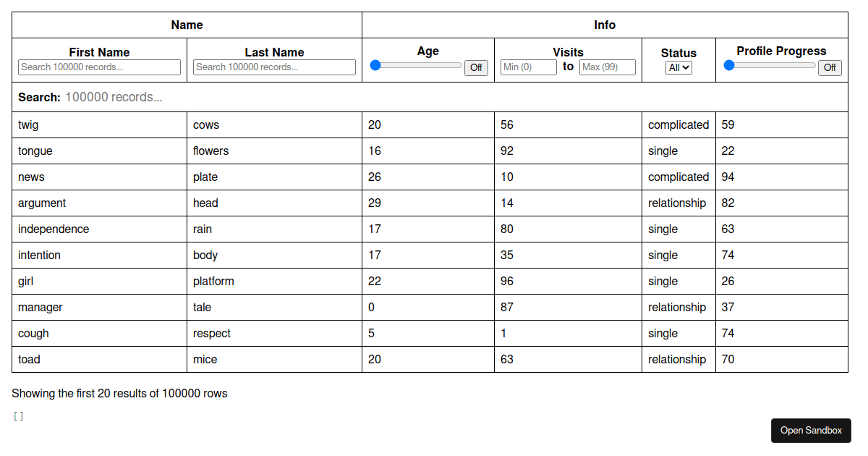Click the Age range slider handle
The width and height of the screenshot is (868, 456).
tap(375, 64)
